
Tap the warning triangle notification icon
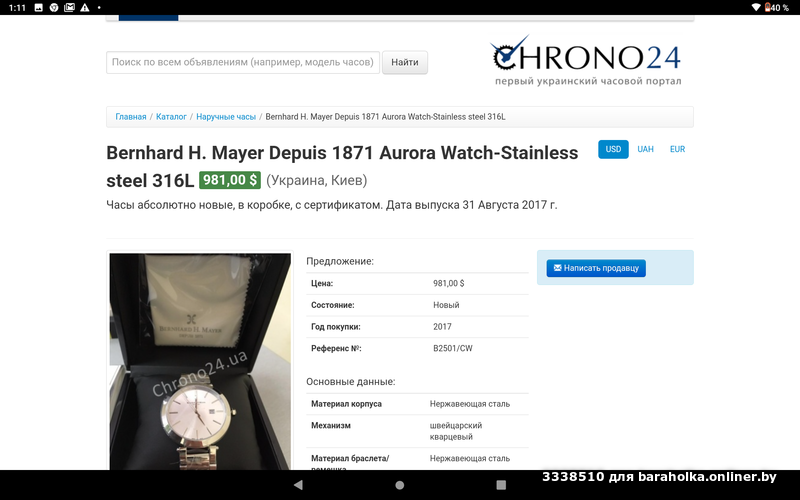click(x=85, y=7)
